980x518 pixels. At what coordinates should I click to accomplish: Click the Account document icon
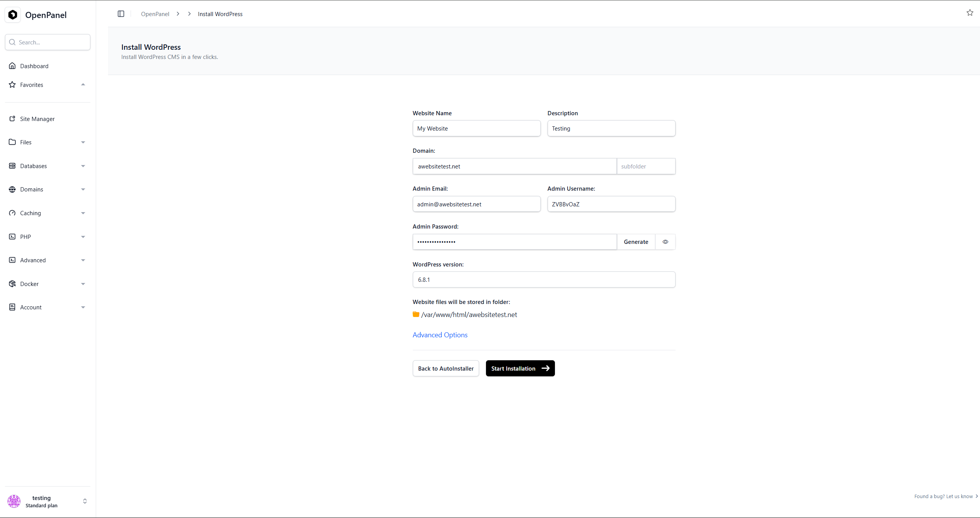point(12,307)
